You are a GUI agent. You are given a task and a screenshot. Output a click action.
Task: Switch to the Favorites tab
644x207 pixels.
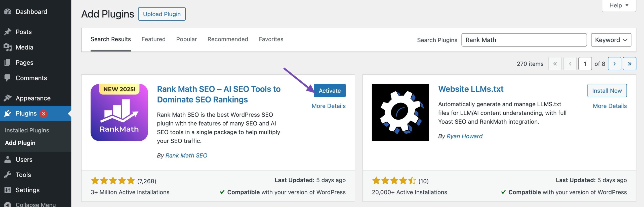[271, 39]
